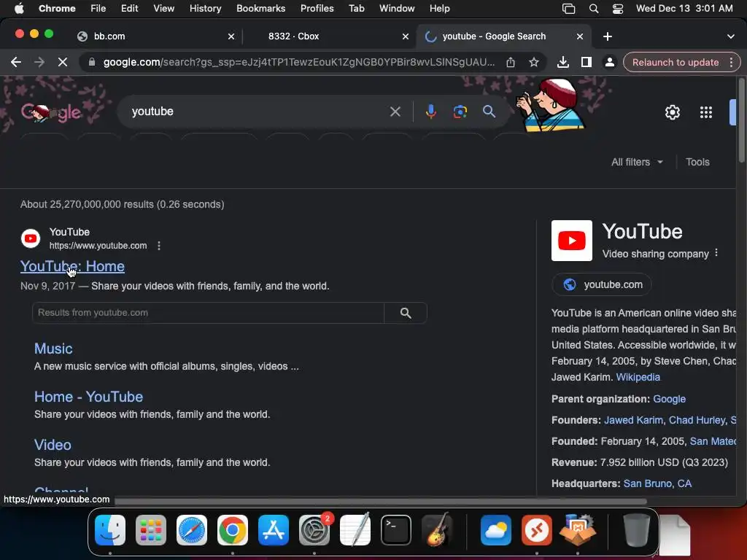Image resolution: width=747 pixels, height=560 pixels.
Task: Open a new tab with plus button
Action: tap(608, 36)
